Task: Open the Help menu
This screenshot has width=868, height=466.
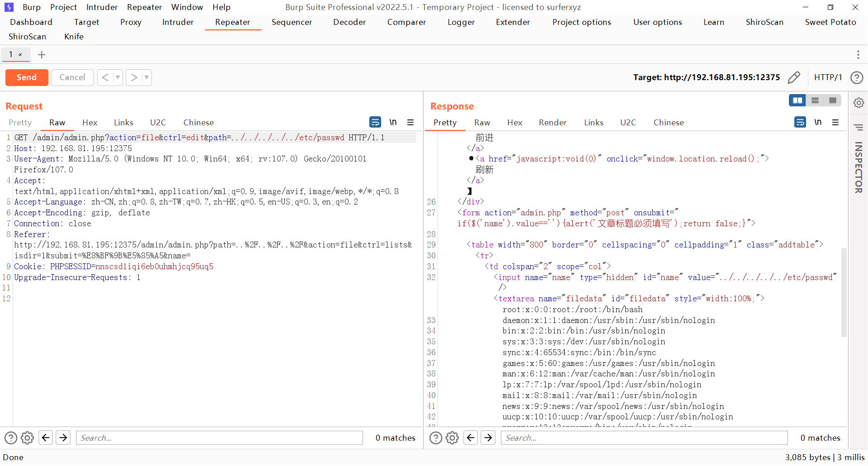Action: (x=222, y=7)
